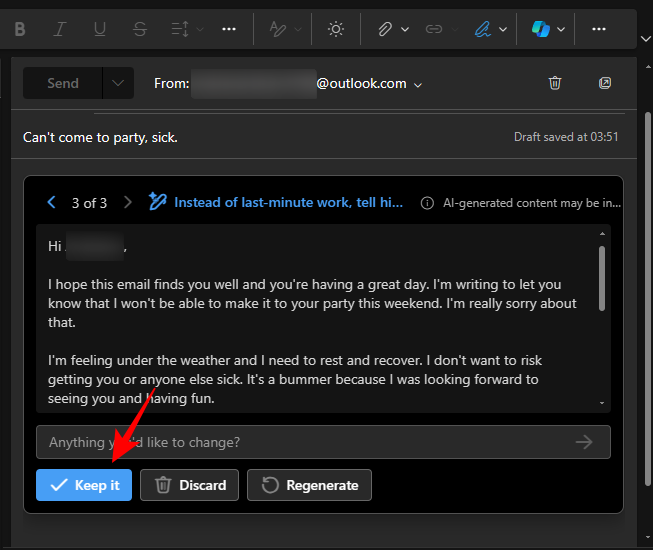Viewport: 653px width, 550px height.
Task: Open Send options dropdown
Action: coord(118,83)
